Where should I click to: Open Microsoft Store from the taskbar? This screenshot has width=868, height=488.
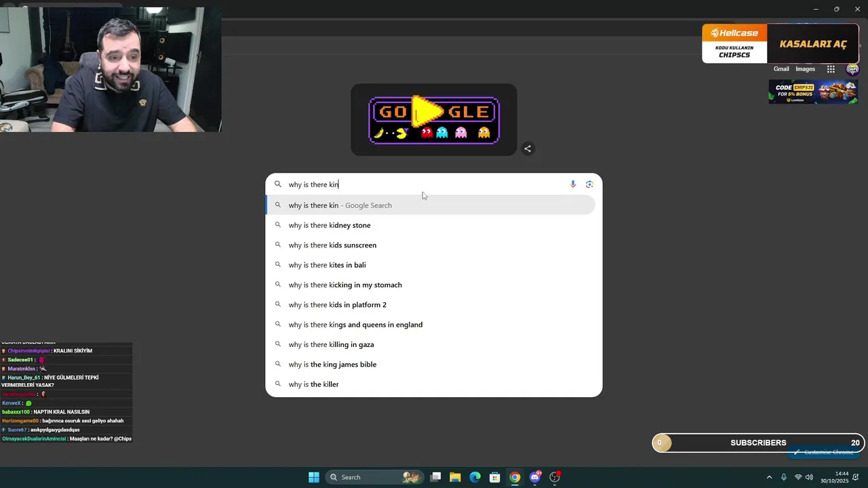[x=495, y=477]
